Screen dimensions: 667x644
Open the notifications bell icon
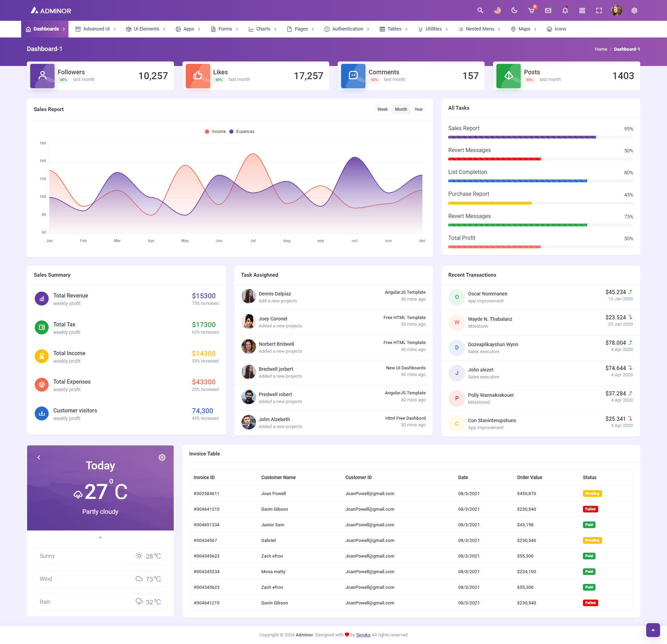[x=565, y=10]
